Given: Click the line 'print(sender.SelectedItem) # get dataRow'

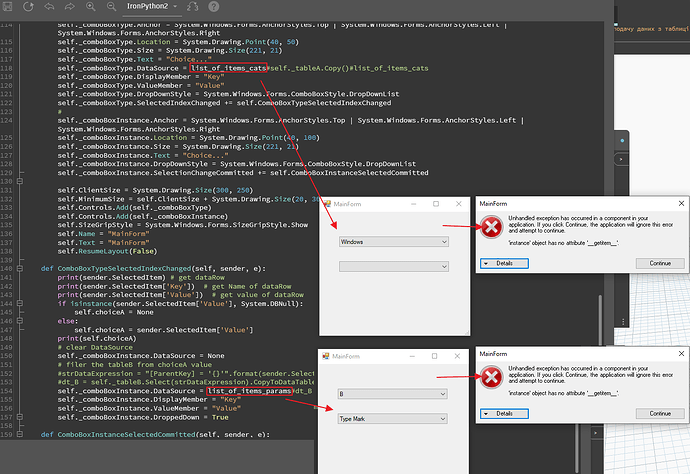Looking at the screenshot, I should pos(141,277).
